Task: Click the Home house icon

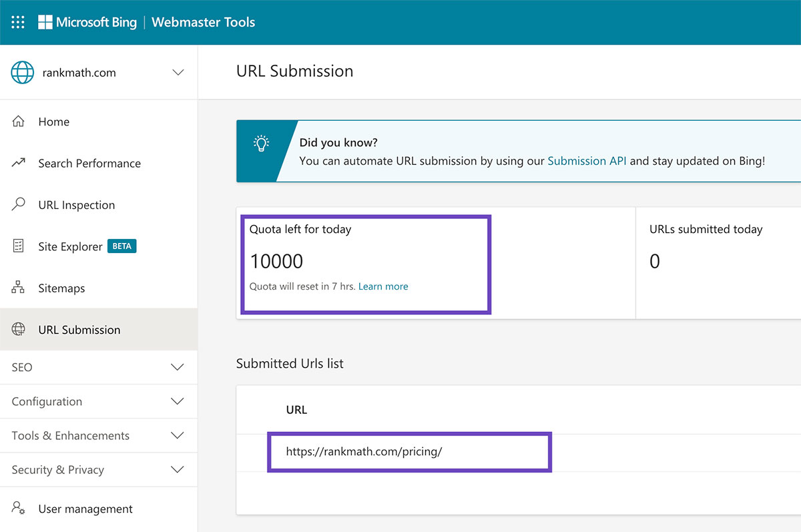Action: pos(19,121)
